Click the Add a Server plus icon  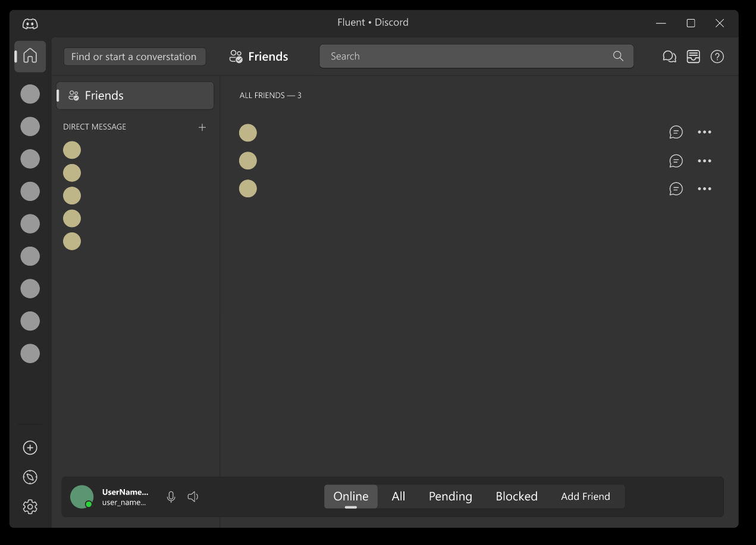30,447
